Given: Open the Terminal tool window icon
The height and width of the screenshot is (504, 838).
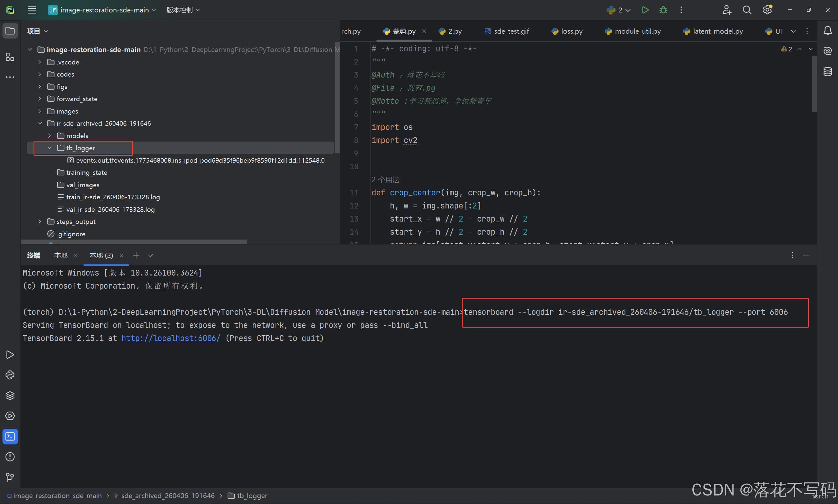Looking at the screenshot, I should pos(10,436).
